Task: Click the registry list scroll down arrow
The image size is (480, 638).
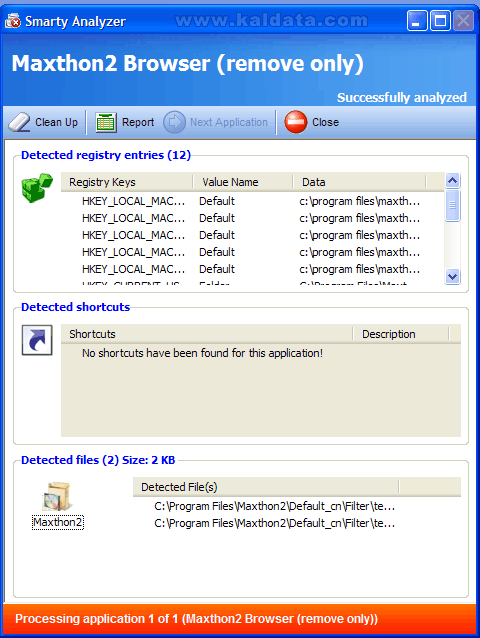Action: point(452,277)
